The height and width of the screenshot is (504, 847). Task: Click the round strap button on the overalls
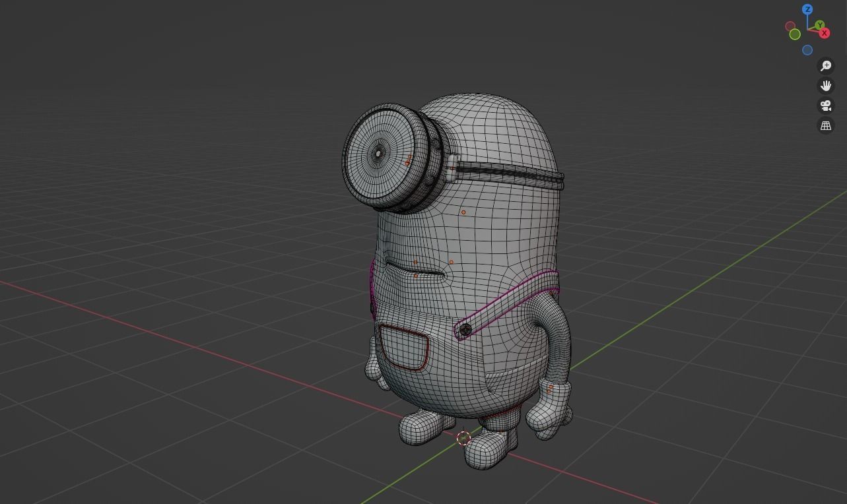point(465,329)
